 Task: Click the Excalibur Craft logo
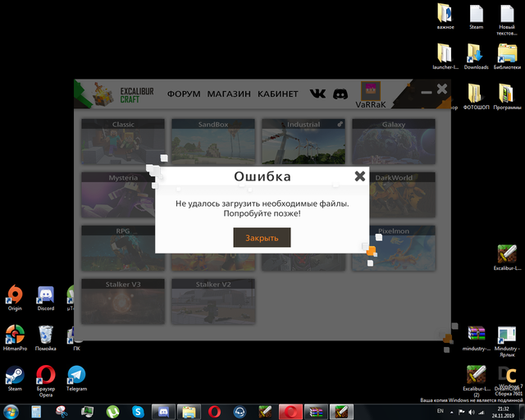pyautogui.click(x=124, y=95)
